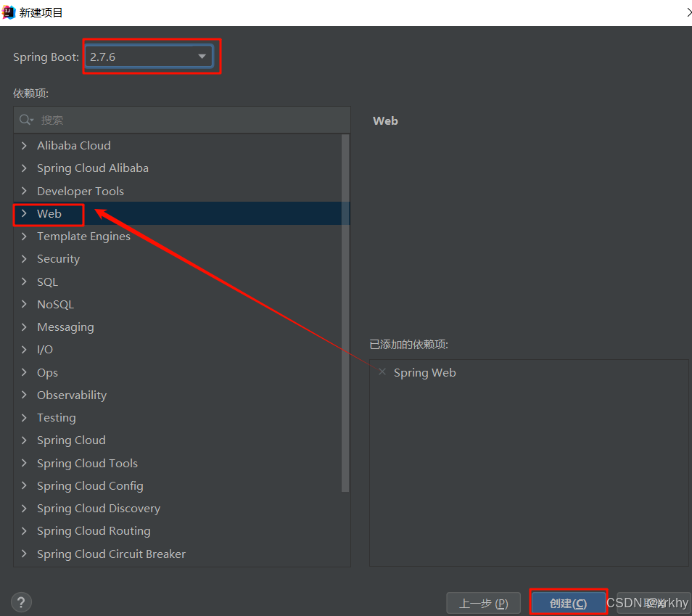Expand the Messaging chevron
This screenshot has height=616, width=692.
pyautogui.click(x=24, y=327)
